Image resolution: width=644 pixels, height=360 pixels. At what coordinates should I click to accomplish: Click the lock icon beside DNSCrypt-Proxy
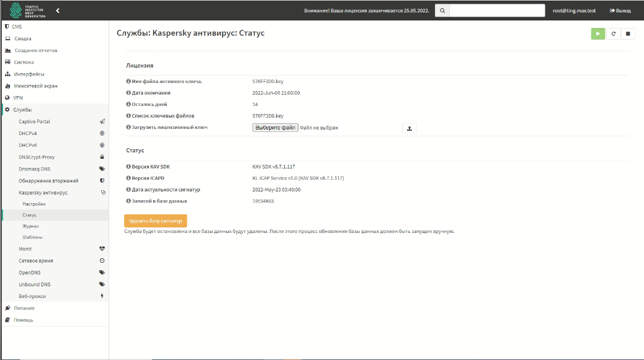point(102,157)
